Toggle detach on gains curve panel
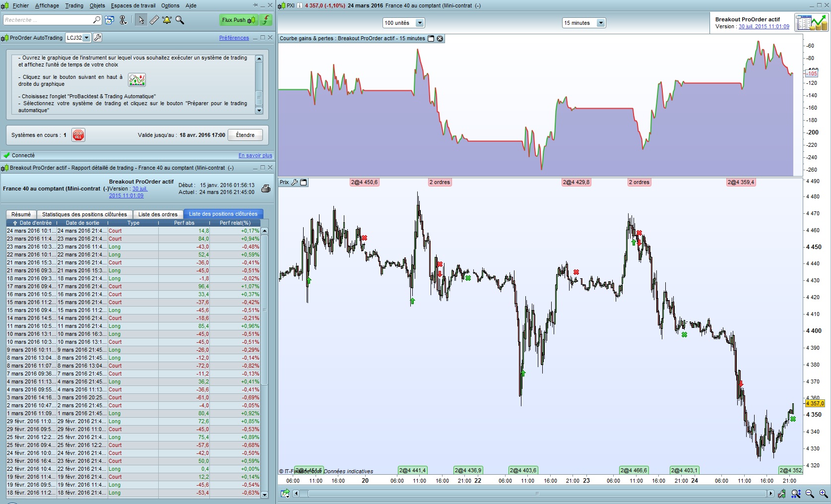Screen dimensions: 831x504 coord(431,38)
